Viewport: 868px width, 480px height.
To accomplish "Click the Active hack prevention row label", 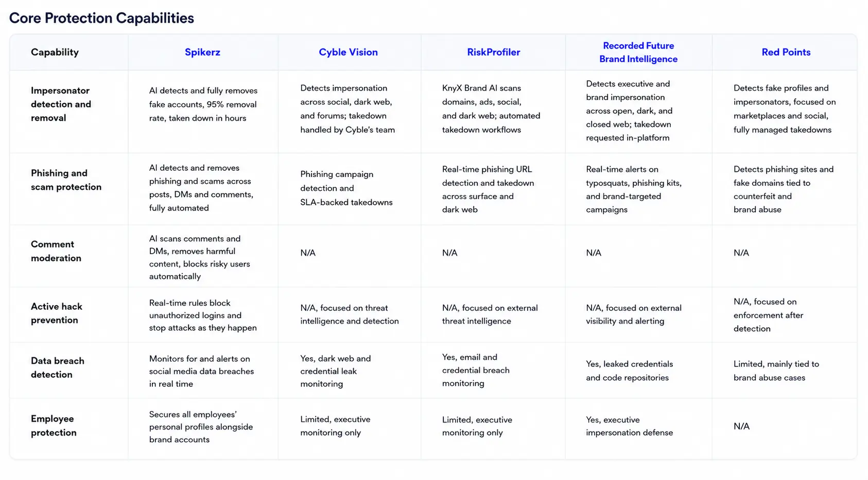I will point(56,313).
